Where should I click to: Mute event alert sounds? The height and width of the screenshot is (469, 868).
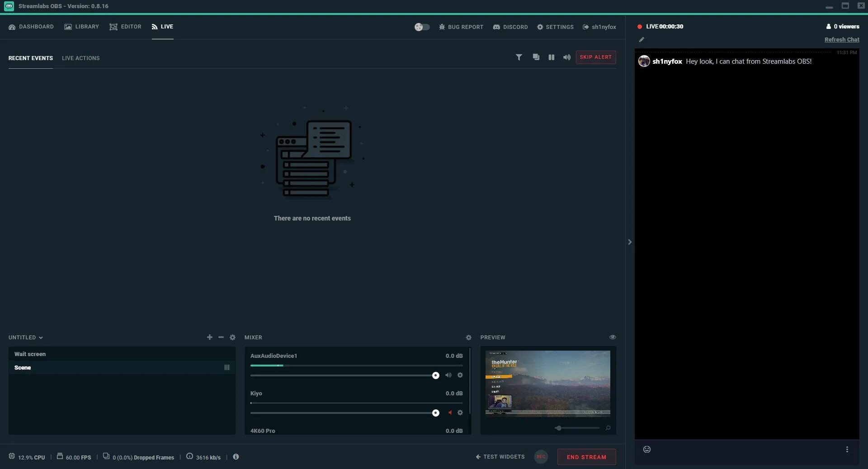coord(566,57)
